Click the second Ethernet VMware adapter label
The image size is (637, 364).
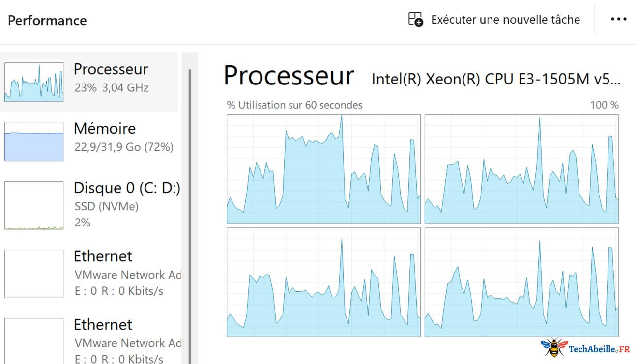128,343
